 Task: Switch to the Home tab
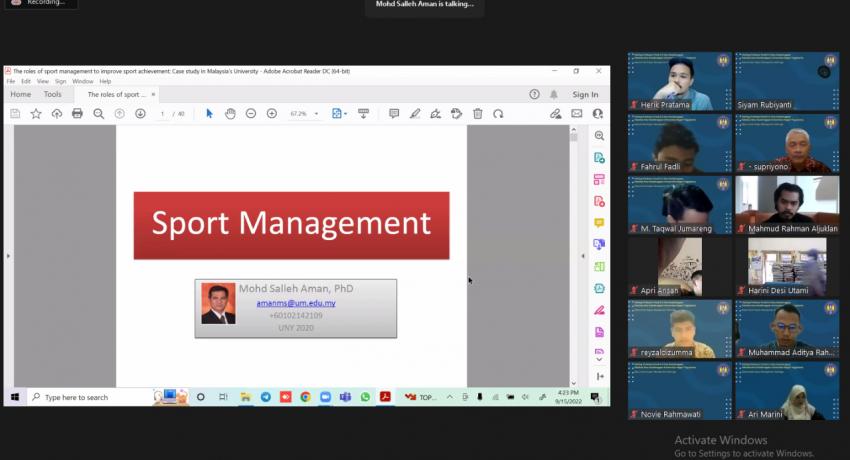click(21, 94)
